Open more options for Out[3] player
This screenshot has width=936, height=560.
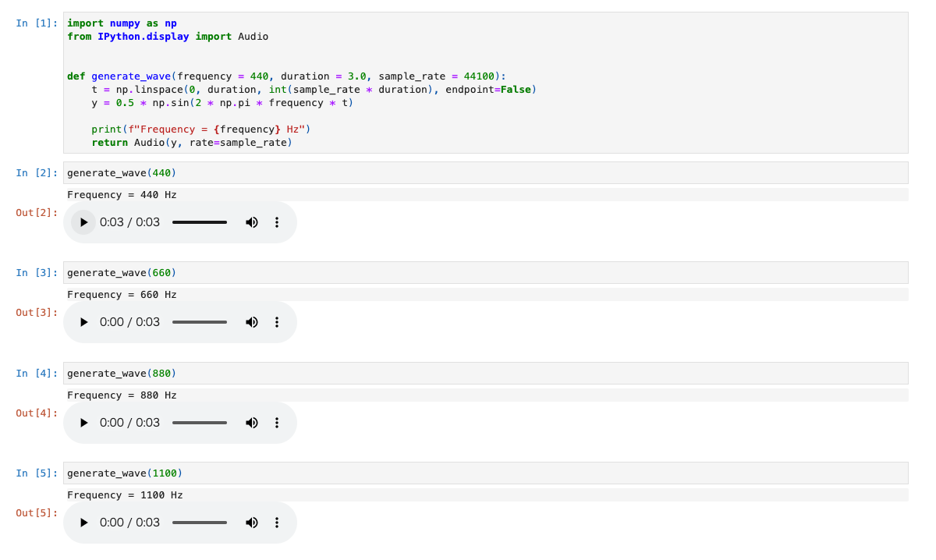pyautogui.click(x=277, y=322)
